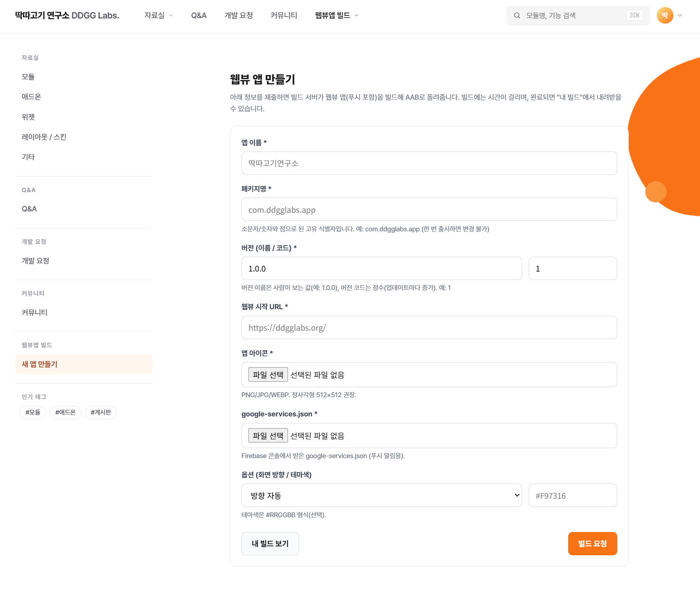The height and width of the screenshot is (590, 700).
Task: Click the #모듈 tag
Action: point(33,413)
